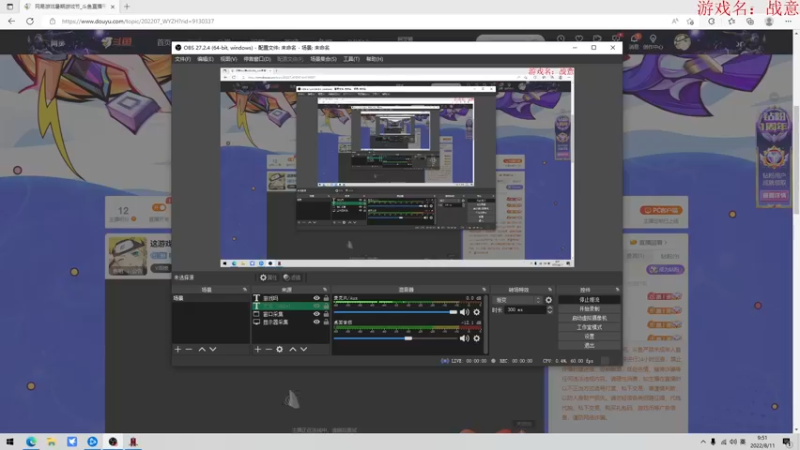
Task: Move scene down in the Scenes panel
Action: [213, 349]
